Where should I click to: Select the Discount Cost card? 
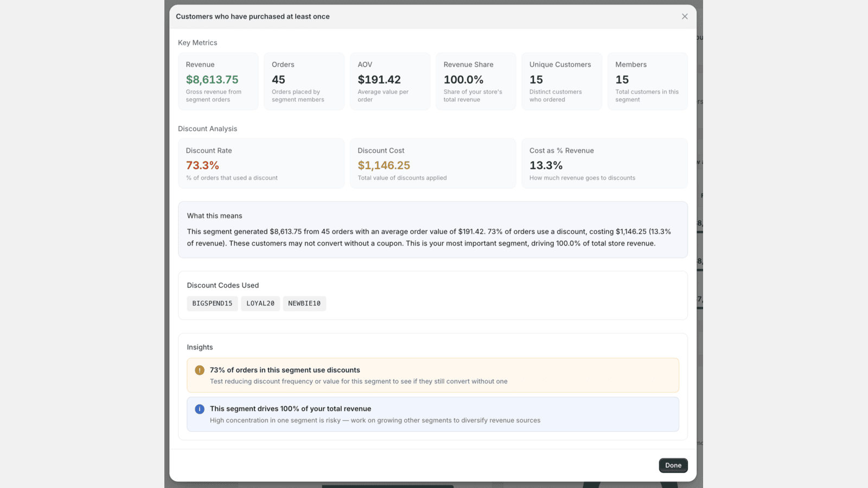(x=432, y=163)
